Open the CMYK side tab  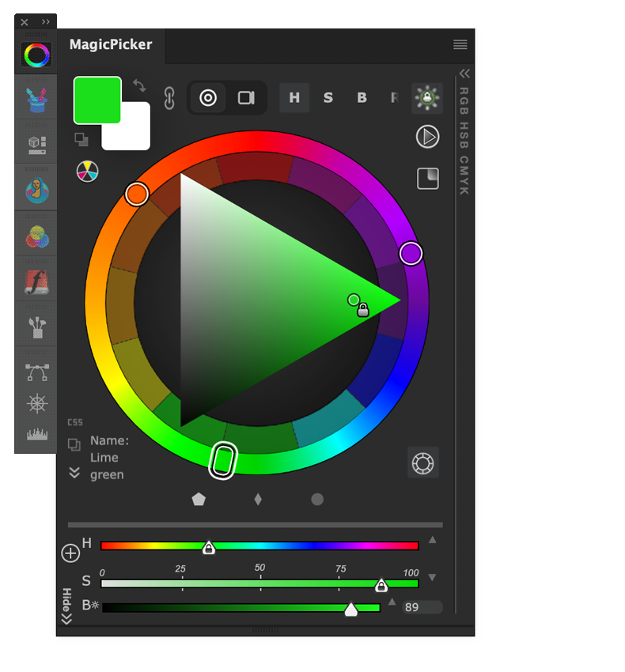[x=464, y=176]
